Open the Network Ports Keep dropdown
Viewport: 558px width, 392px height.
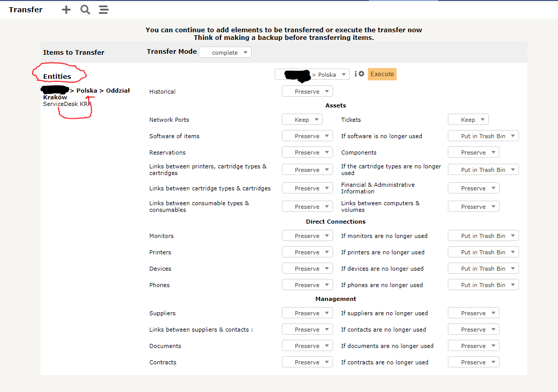coord(302,119)
